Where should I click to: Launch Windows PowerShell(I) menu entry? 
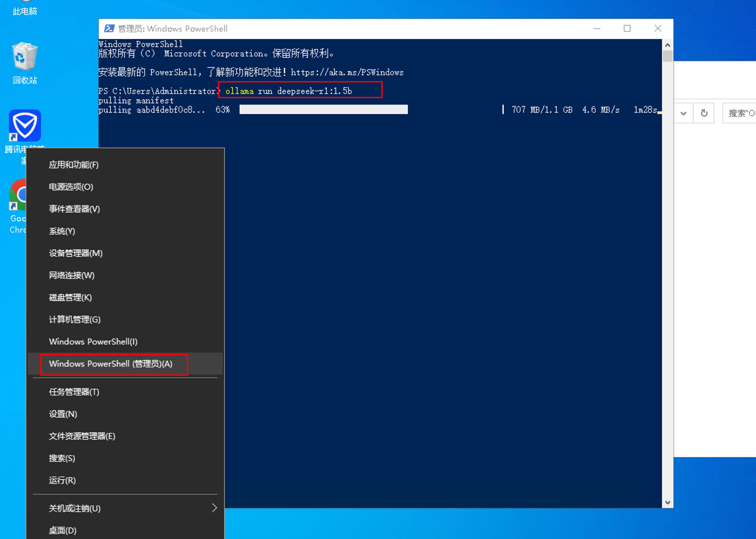125,342
